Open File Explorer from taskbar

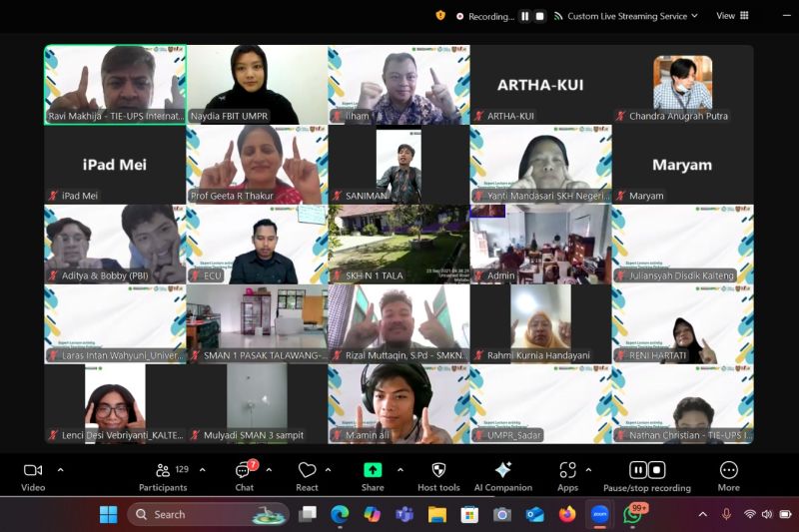pyautogui.click(x=437, y=515)
